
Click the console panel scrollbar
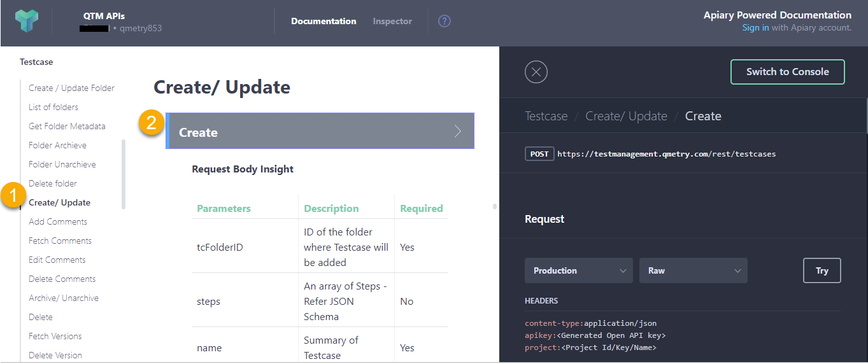click(x=866, y=115)
